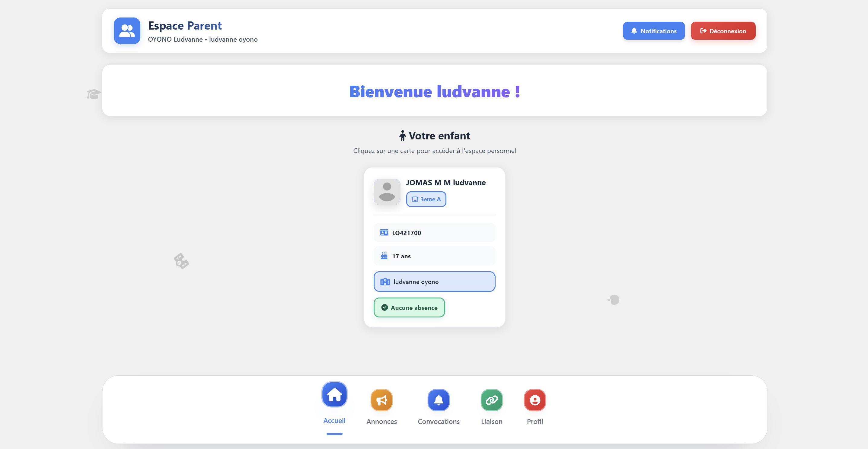The width and height of the screenshot is (868, 449).
Task: Select the Accueil home icon
Action: tap(334, 394)
